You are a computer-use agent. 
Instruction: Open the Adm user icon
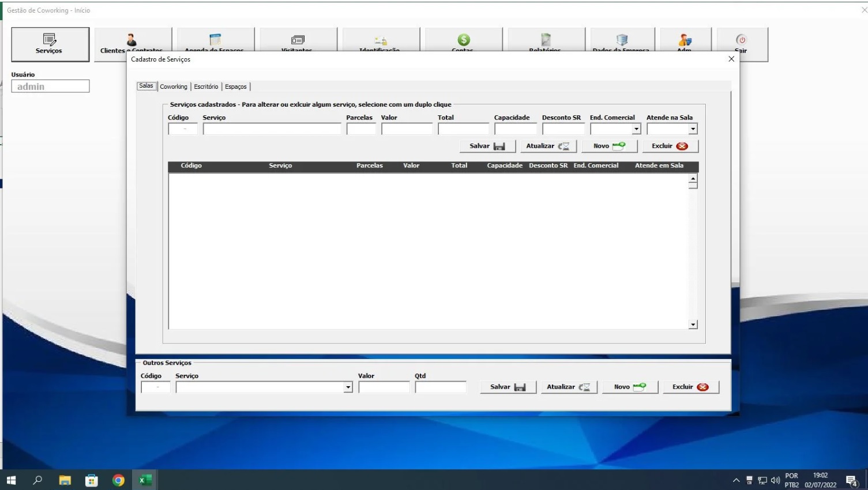[x=685, y=40]
